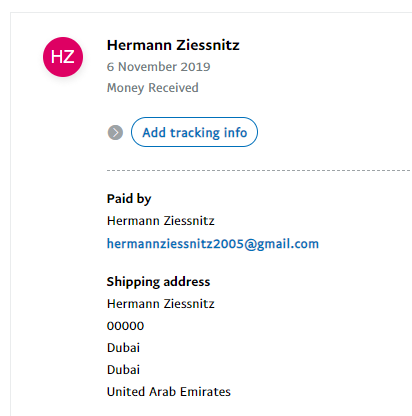Screen dimensions: 412x416
Task: Click the bold Hermann Ziessnitz title
Action: tap(173, 45)
